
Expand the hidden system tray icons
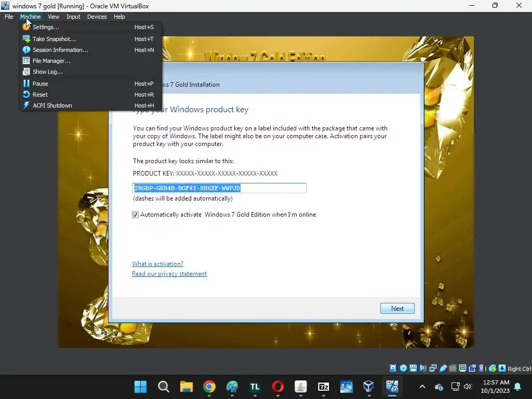(x=422, y=387)
